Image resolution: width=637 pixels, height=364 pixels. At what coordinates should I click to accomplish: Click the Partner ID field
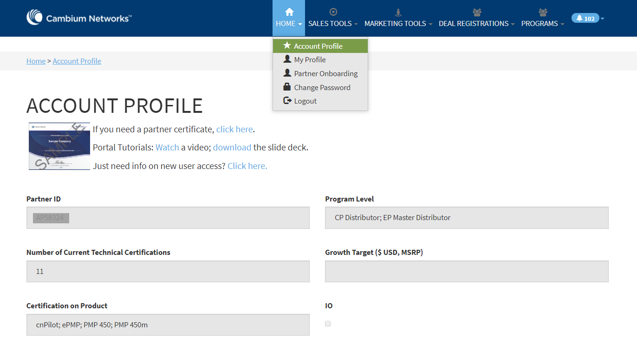click(168, 218)
